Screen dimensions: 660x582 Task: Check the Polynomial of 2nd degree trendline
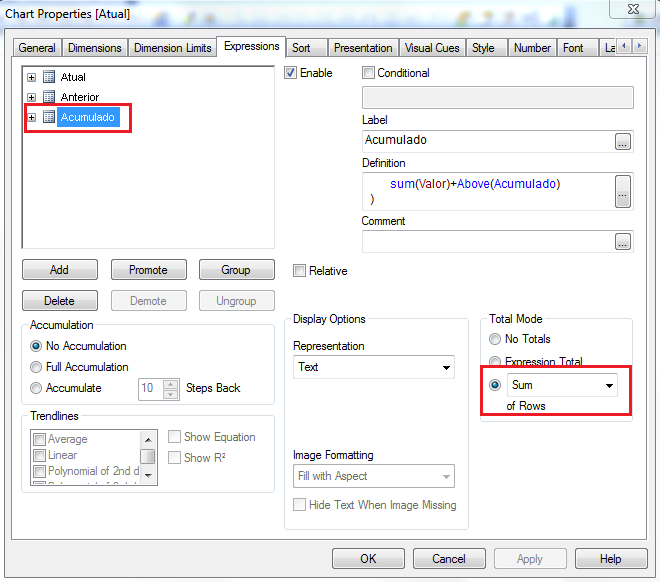[x=40, y=471]
